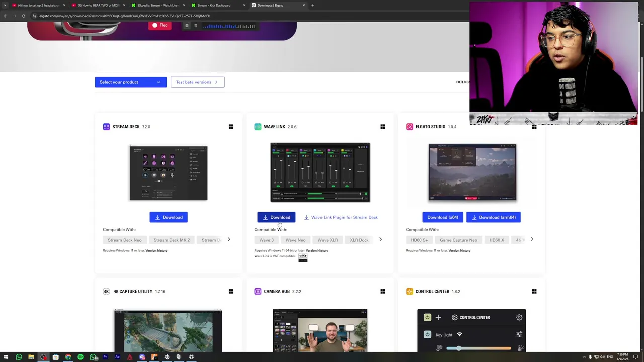Click the Elgato Studio screenshot thumbnail

tap(472, 172)
